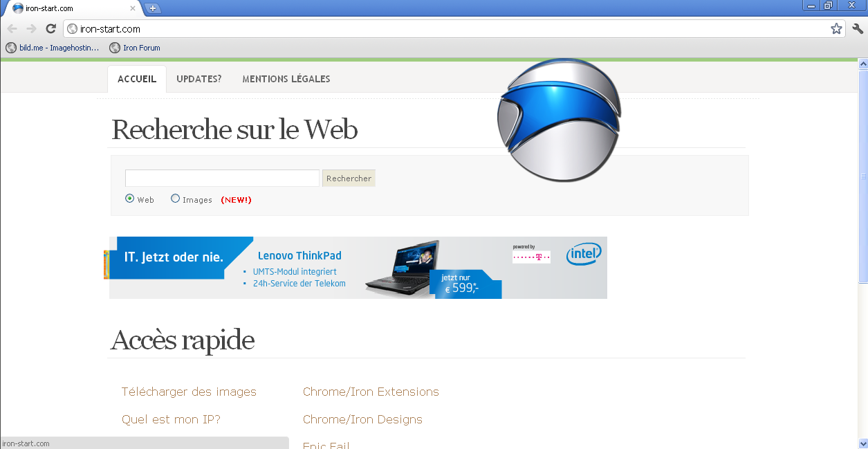Screen dimensions: 868x449
Task: Click the Recherche sur le Web heading
Action: click(x=234, y=129)
